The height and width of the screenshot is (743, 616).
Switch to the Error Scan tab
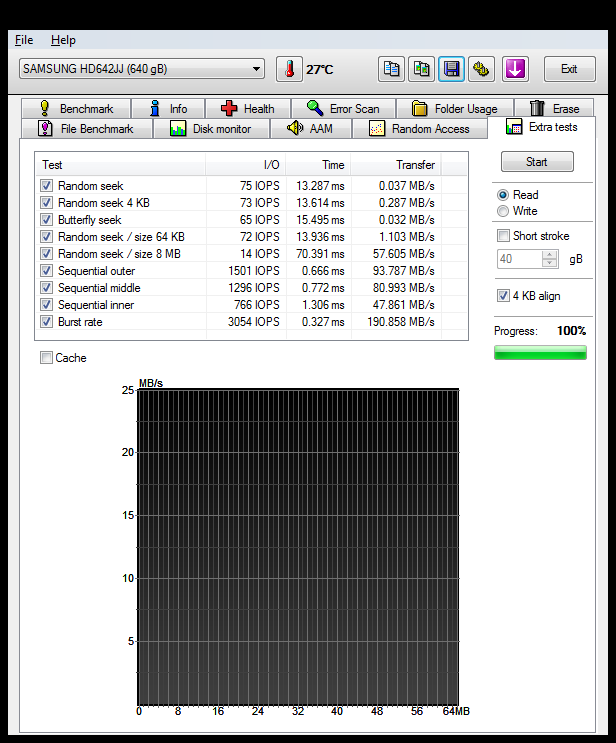click(343, 109)
